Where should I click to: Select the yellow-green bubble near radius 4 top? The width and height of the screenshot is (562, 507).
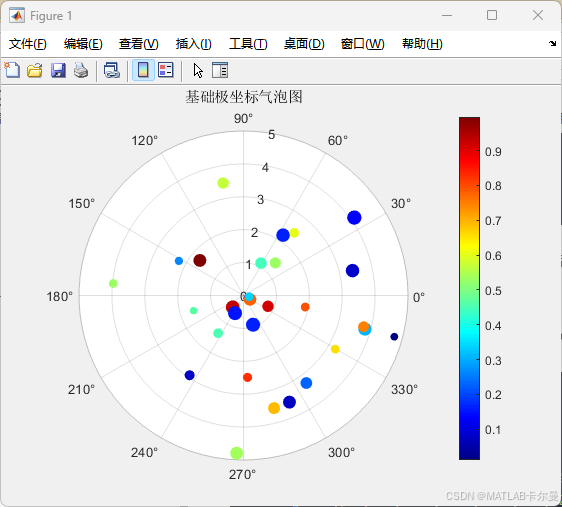(223, 183)
